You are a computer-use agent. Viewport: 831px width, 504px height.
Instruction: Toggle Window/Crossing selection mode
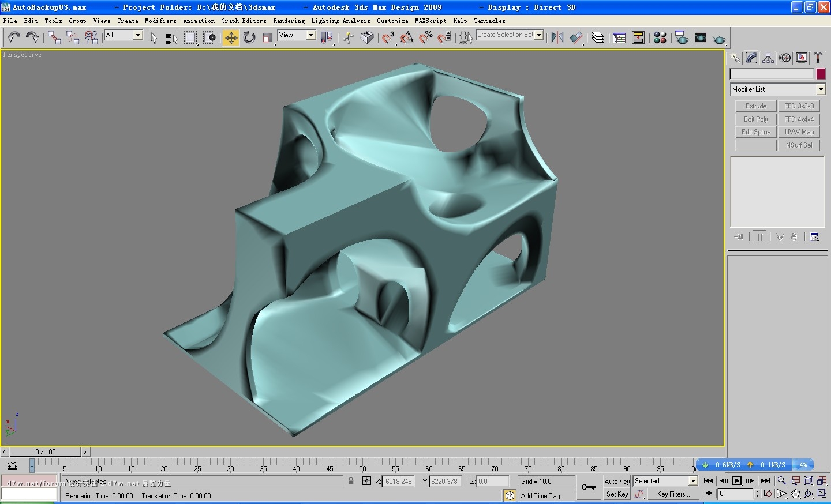(208, 37)
